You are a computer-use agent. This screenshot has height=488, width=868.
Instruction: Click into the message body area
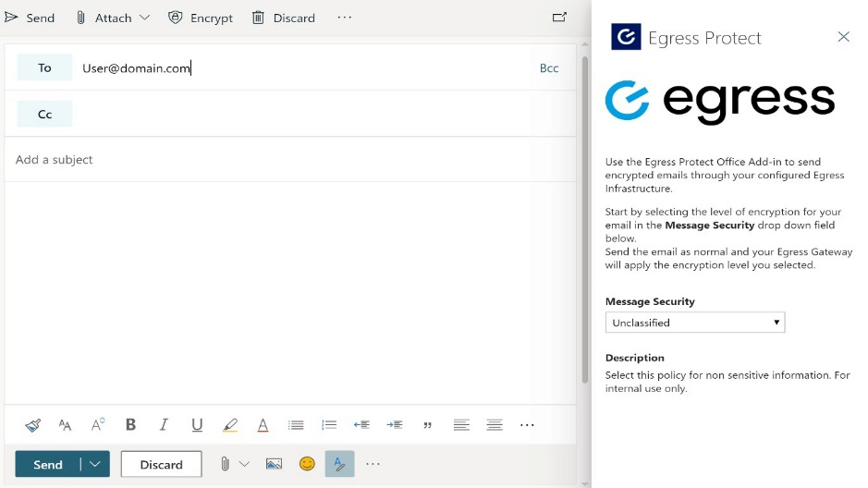(290, 292)
